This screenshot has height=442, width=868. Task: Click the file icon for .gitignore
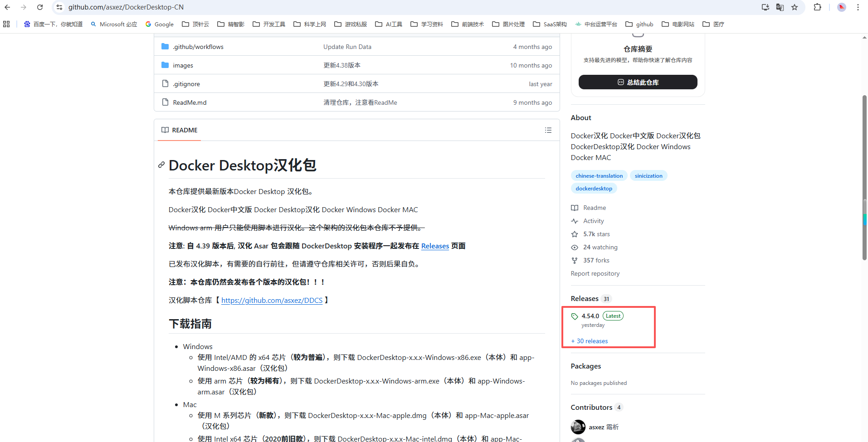[x=165, y=84]
